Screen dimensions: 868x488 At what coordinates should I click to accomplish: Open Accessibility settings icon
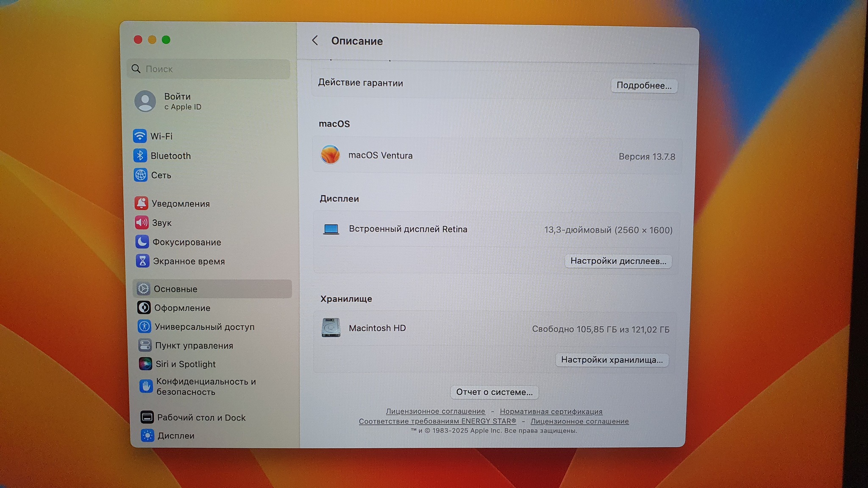coord(144,327)
